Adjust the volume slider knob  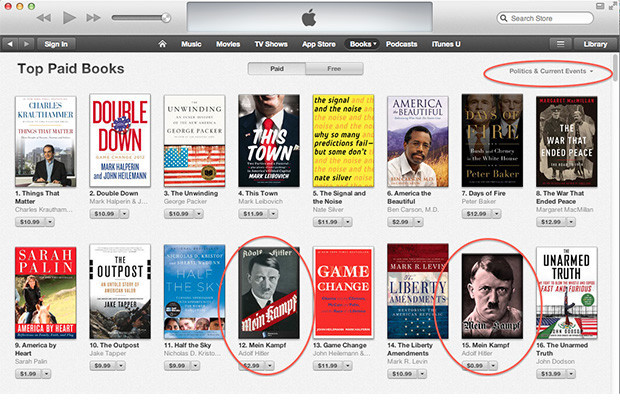[x=166, y=17]
